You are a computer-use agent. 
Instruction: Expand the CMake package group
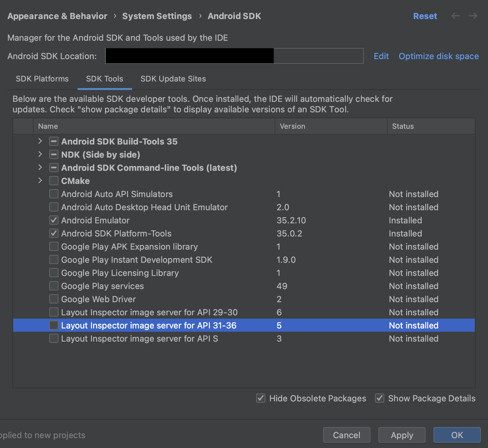pyautogui.click(x=40, y=181)
